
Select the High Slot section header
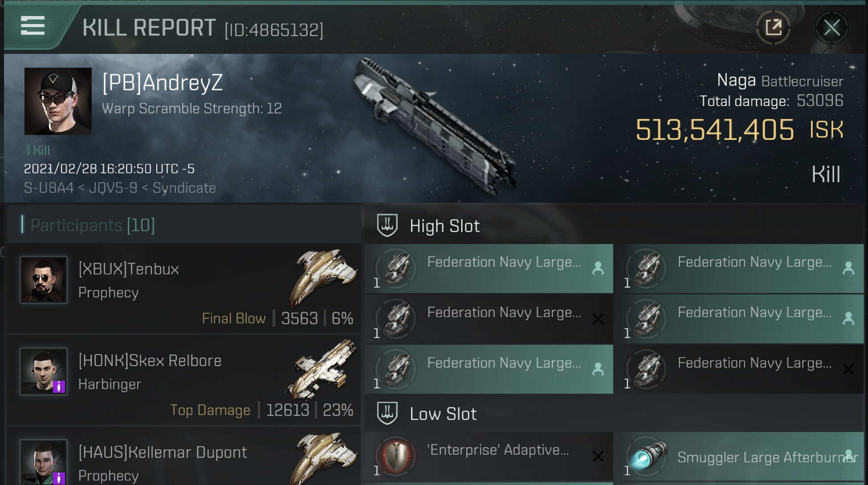[444, 226]
